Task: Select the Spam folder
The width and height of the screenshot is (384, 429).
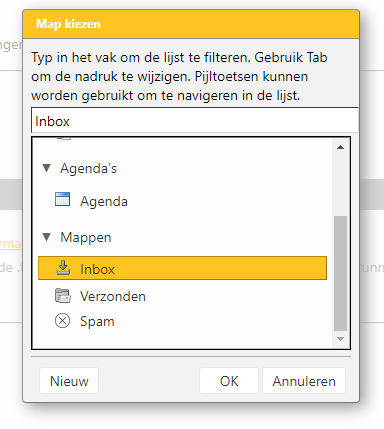Action: coord(97,322)
